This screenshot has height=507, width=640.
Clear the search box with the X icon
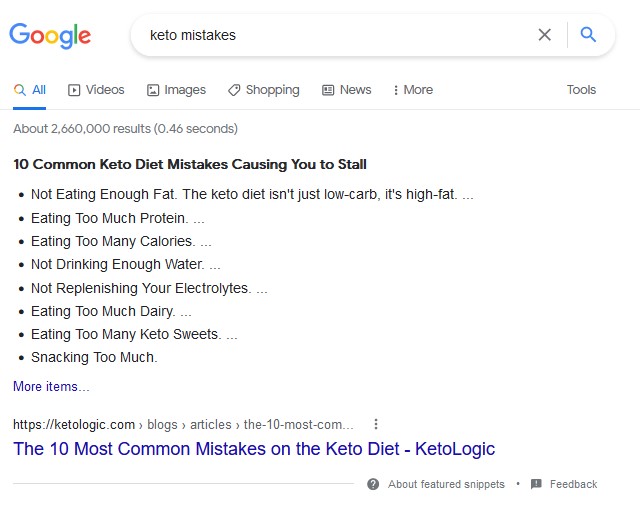pos(544,35)
